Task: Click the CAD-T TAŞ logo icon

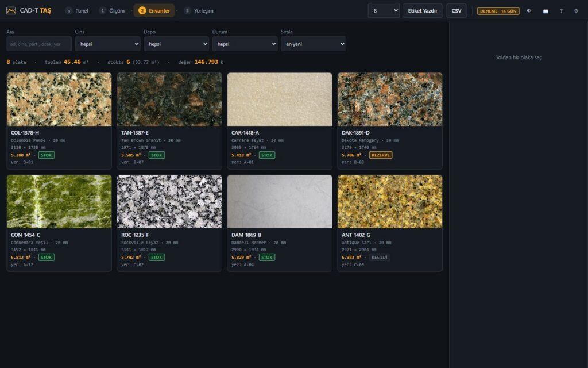Action: click(x=11, y=10)
